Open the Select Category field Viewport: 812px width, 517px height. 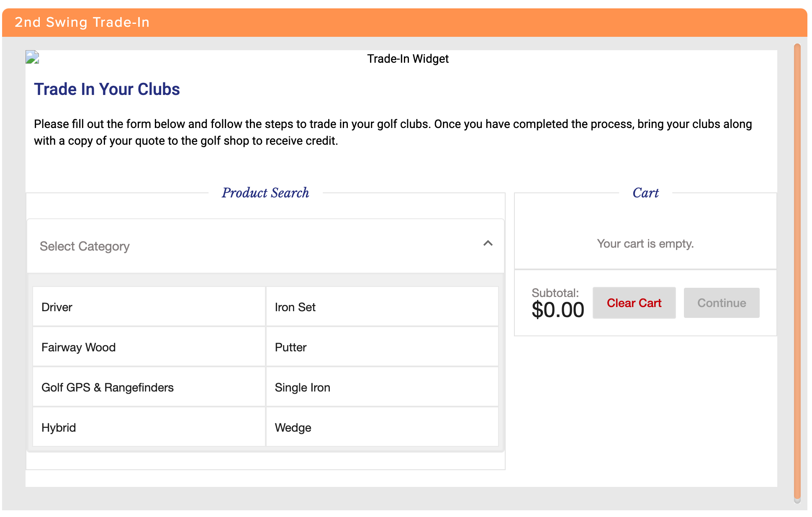(265, 246)
